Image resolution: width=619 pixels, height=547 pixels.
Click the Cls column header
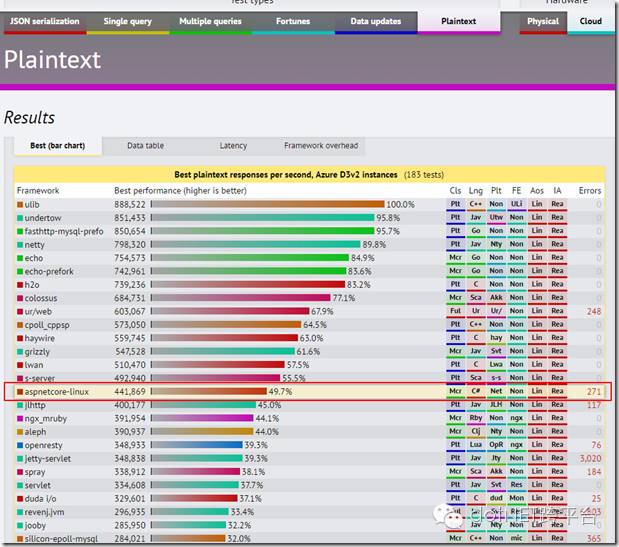[455, 191]
